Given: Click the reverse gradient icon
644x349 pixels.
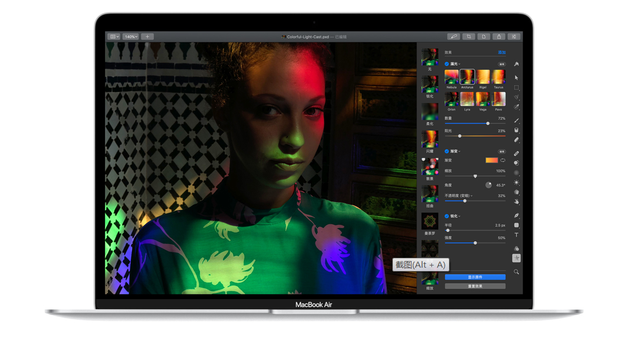Looking at the screenshot, I should 503,160.
